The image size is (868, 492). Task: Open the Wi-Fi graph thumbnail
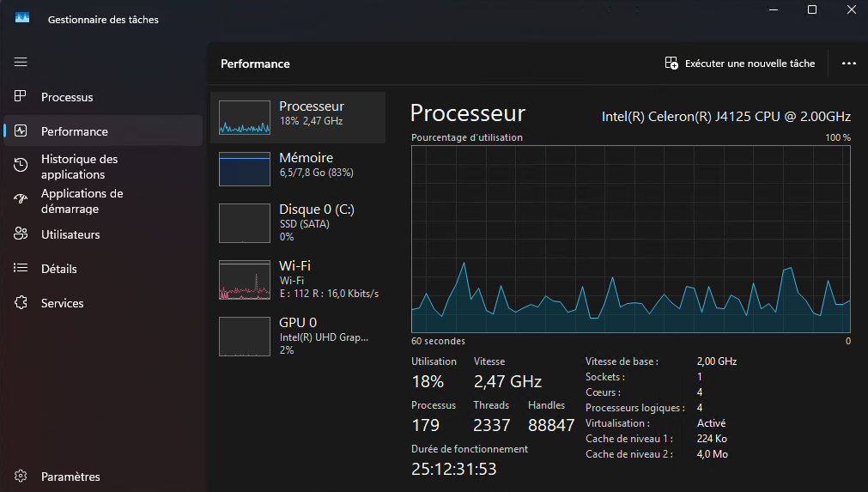click(x=245, y=280)
